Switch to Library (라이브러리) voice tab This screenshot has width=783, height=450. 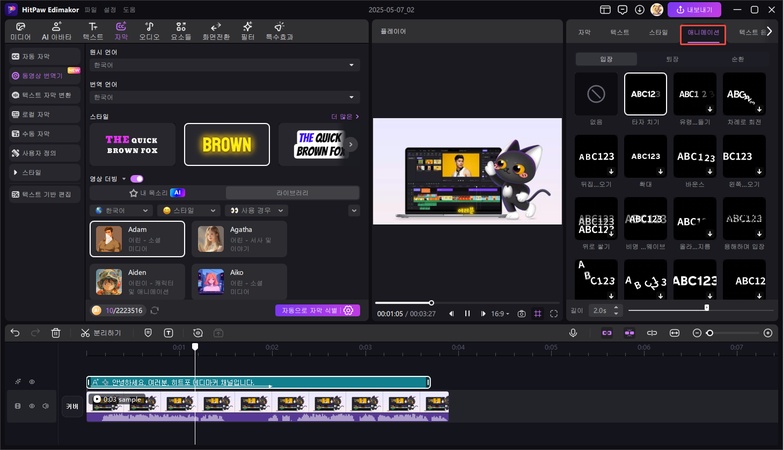tap(292, 193)
